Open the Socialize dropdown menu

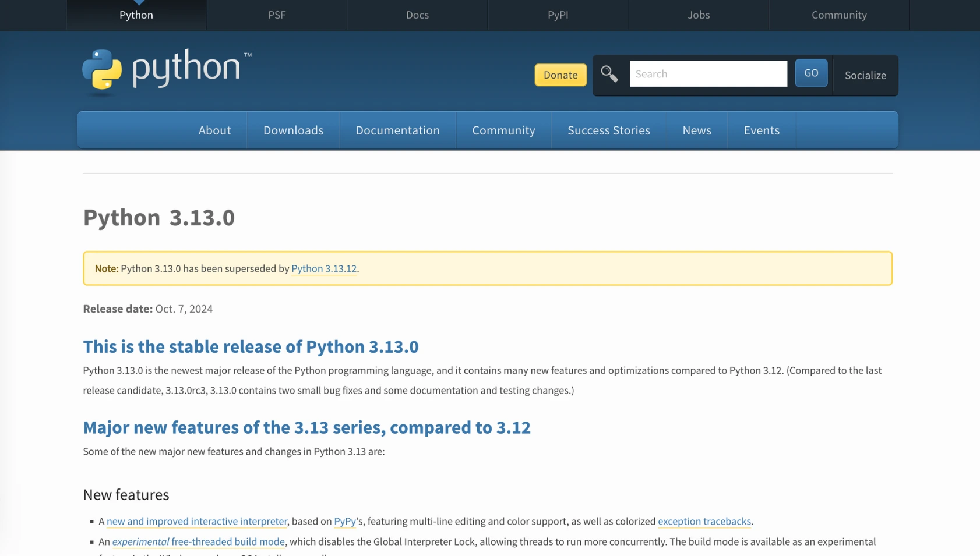tap(865, 75)
